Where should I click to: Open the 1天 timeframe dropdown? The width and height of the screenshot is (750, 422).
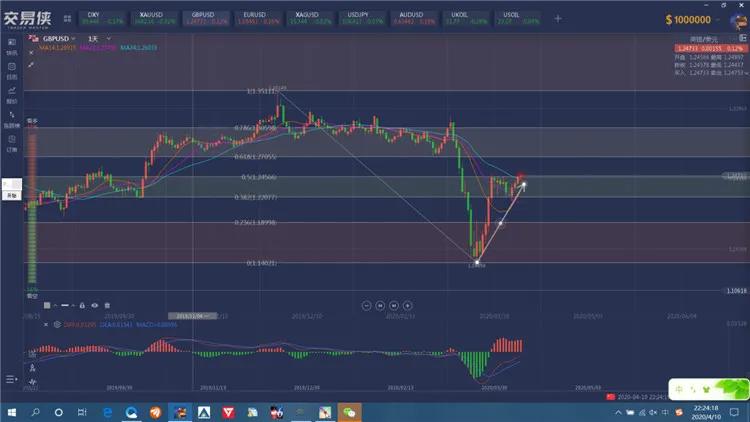pyautogui.click(x=99, y=38)
